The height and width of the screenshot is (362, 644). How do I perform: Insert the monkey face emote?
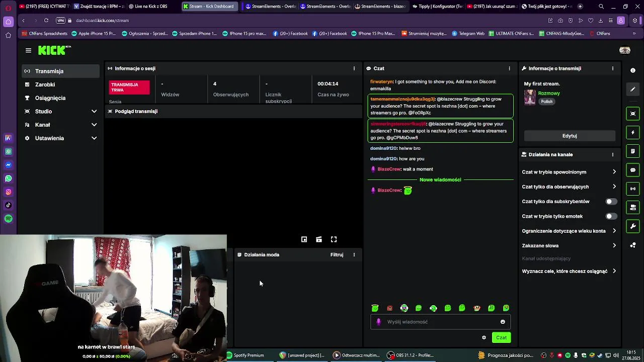477,308
